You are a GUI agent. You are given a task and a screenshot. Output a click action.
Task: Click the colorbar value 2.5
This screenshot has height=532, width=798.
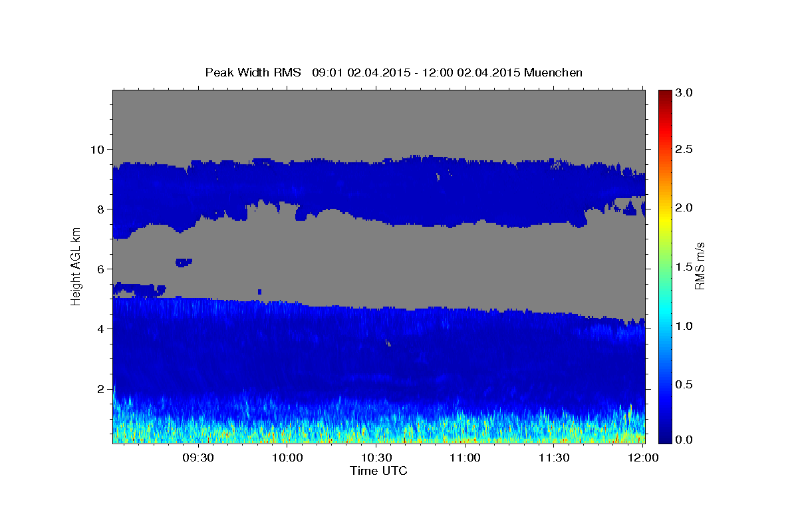tap(684, 149)
